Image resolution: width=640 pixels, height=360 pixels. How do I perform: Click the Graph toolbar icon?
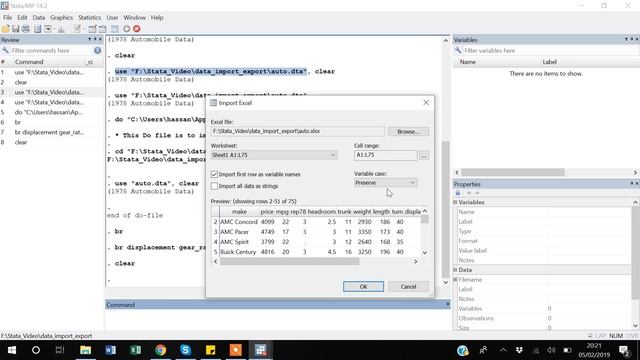click(61, 29)
